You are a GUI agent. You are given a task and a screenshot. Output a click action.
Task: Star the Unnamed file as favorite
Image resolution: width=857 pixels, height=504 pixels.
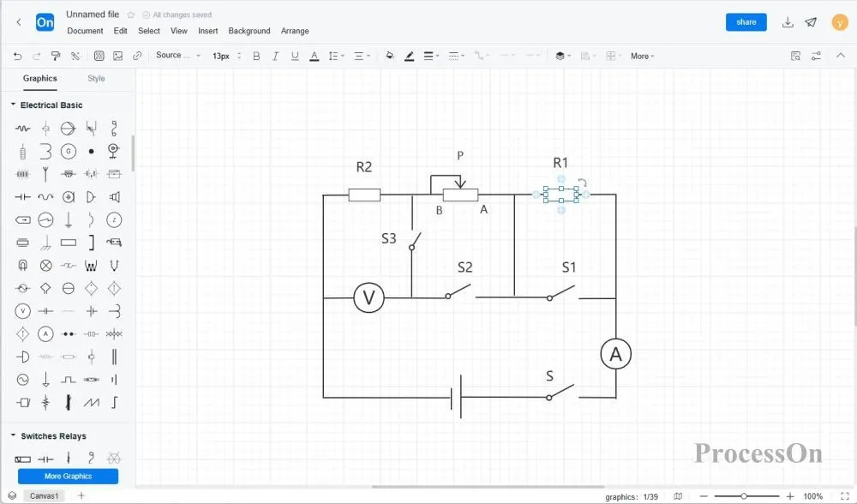(x=130, y=15)
